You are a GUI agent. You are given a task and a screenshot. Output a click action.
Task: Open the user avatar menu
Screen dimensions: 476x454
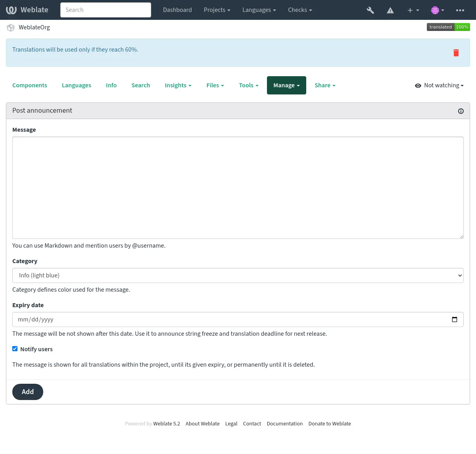(x=438, y=10)
